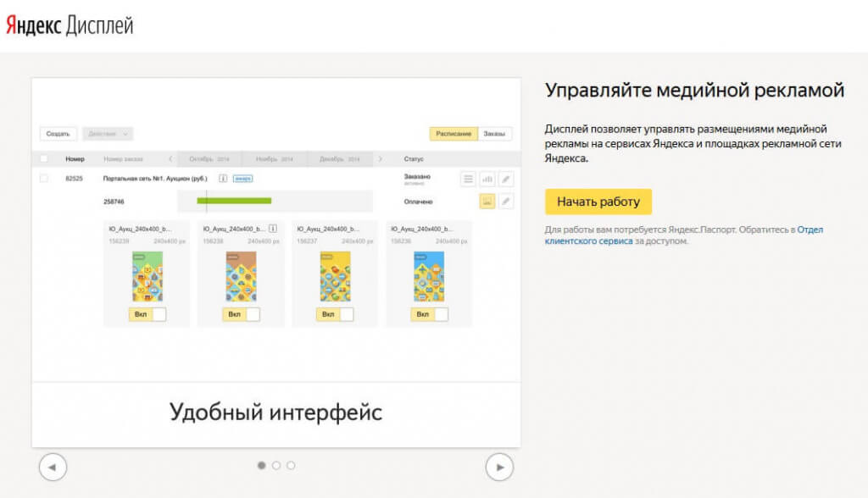Screen dimensions: 868x498
Task: Click the left chevron before Октябрь
Action: pyautogui.click(x=170, y=158)
